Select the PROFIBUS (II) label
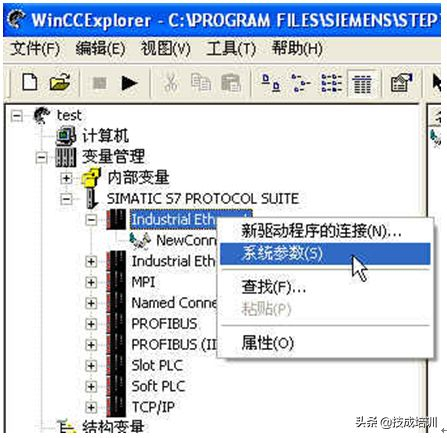The height and width of the screenshot is (438, 447). coord(174,345)
